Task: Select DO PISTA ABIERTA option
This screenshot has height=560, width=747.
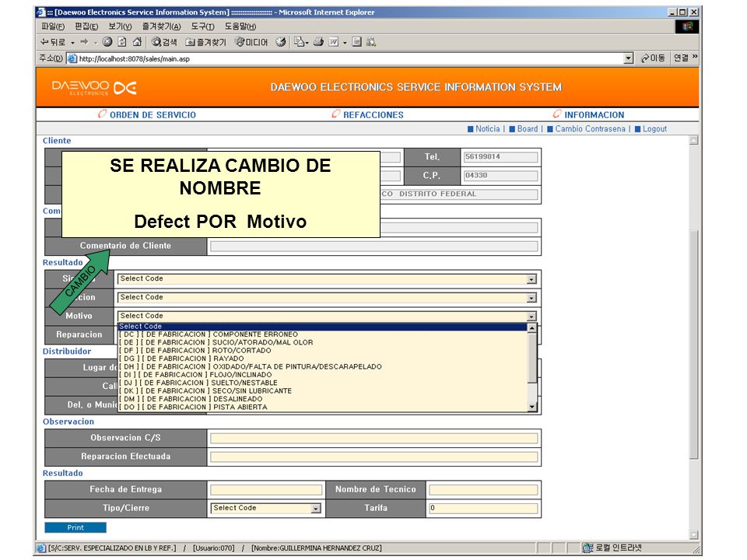Action: click(x=322, y=407)
